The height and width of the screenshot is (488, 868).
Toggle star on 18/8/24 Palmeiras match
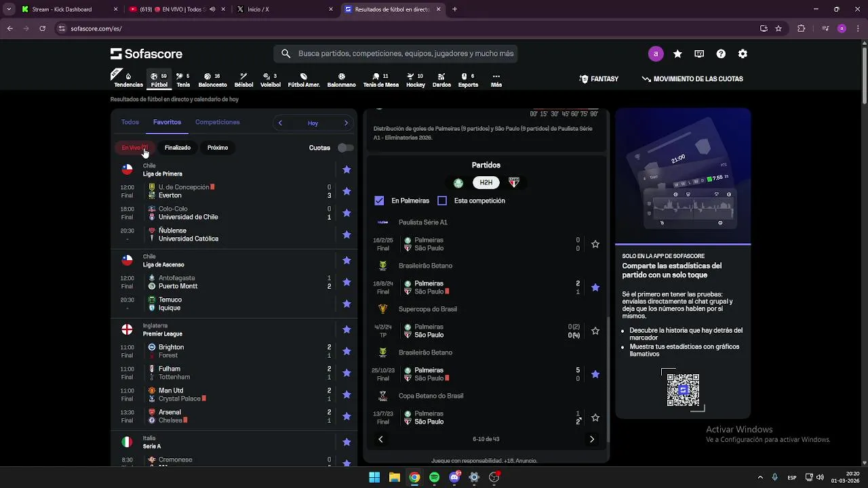pos(595,287)
